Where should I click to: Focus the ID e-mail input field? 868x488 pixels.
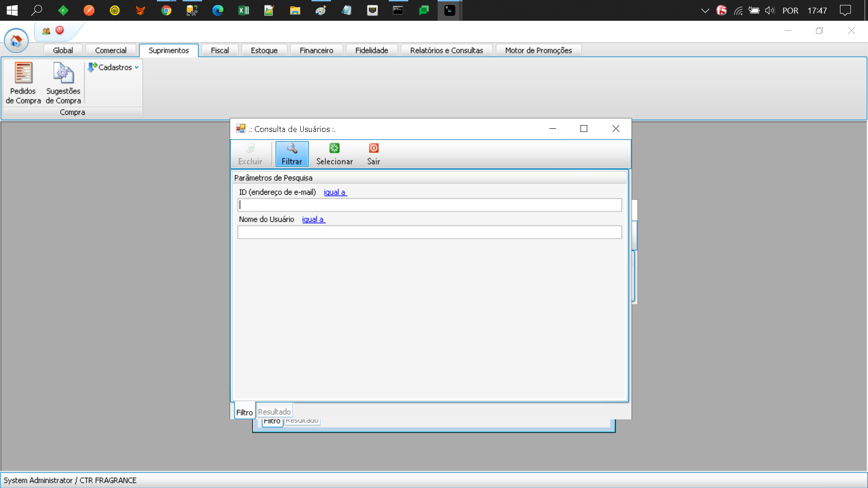(x=429, y=205)
